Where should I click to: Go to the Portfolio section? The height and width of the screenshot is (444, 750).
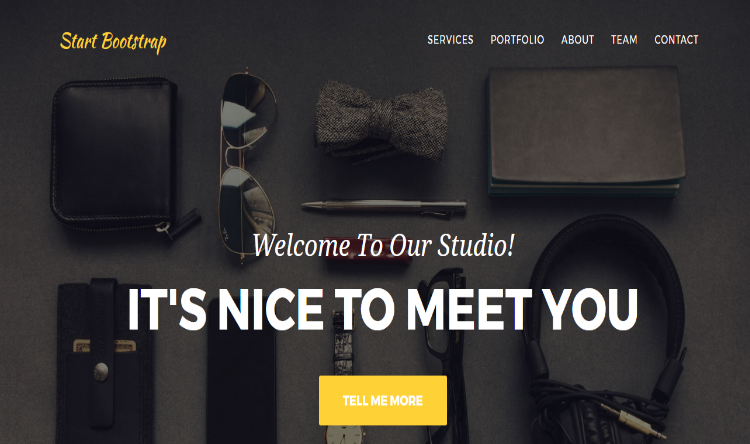coord(517,40)
